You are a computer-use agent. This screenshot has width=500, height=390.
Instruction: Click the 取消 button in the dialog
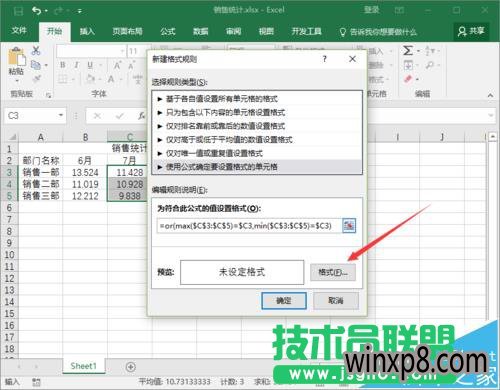click(336, 301)
